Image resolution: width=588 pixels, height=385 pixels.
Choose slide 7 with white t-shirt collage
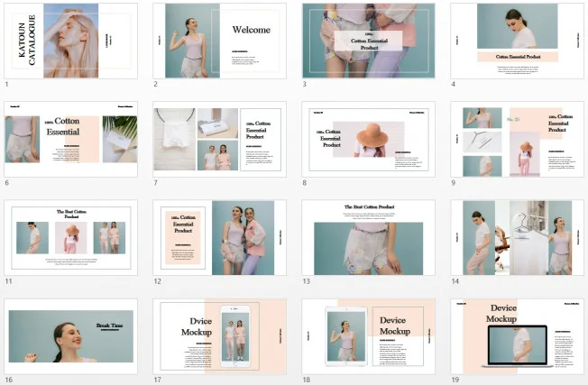[219, 139]
